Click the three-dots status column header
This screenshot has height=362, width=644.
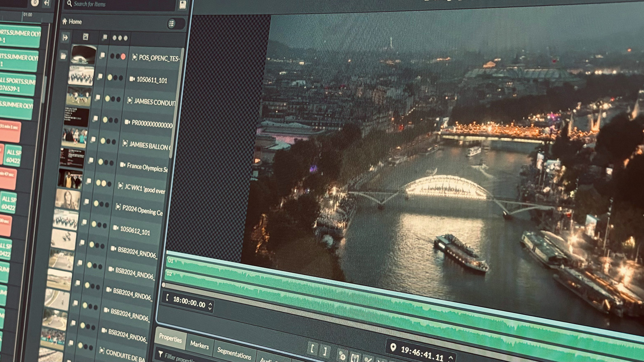point(120,38)
